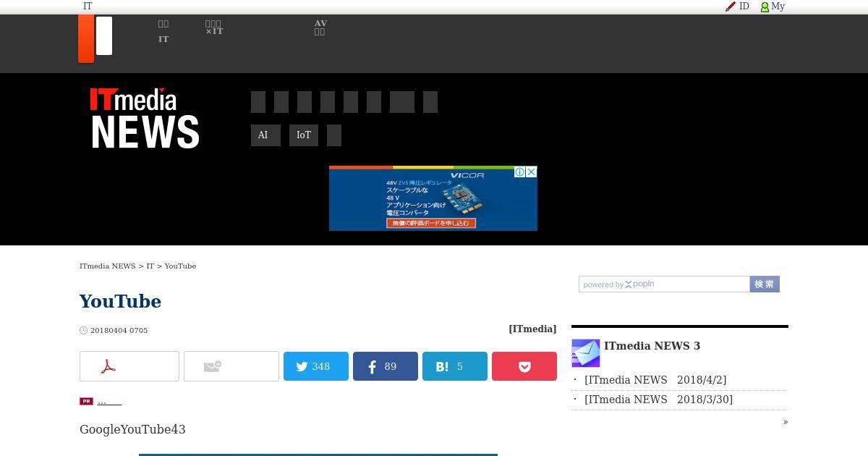Click the ad info icon on VICOR banner

[519, 172]
